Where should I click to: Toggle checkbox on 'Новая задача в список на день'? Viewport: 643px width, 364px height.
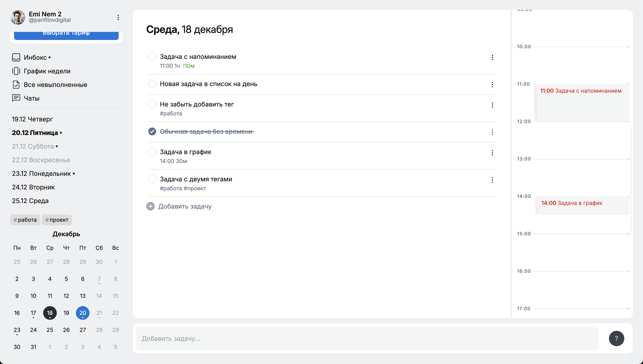click(151, 84)
